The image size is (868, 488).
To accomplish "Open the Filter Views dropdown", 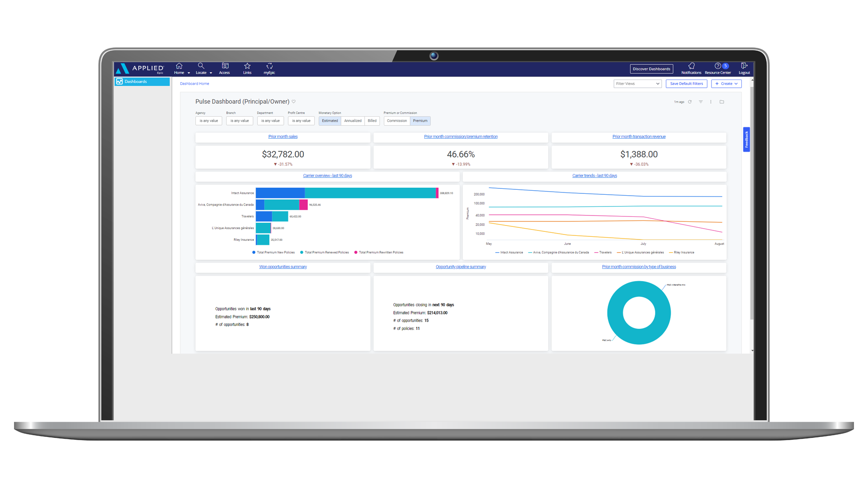I will point(637,84).
